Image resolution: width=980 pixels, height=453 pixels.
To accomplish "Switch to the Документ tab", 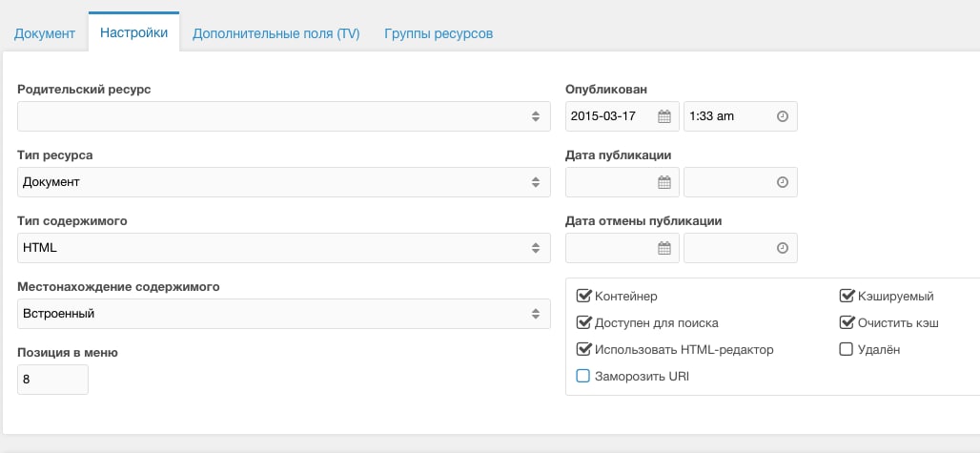I will pos(45,33).
